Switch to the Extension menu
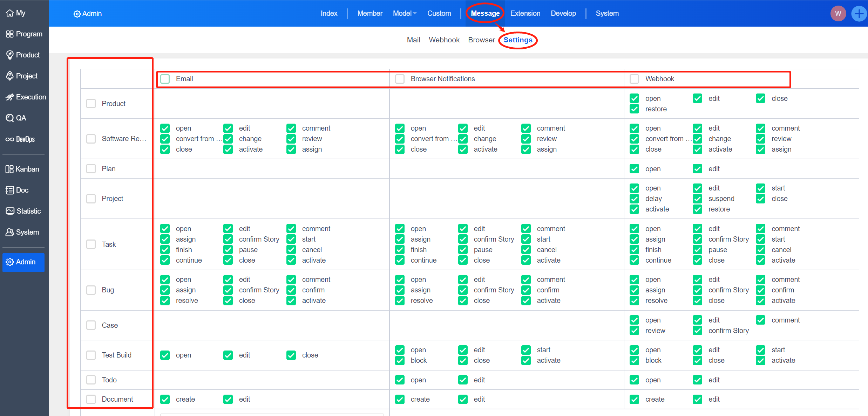The width and height of the screenshot is (868, 416). [x=525, y=13]
